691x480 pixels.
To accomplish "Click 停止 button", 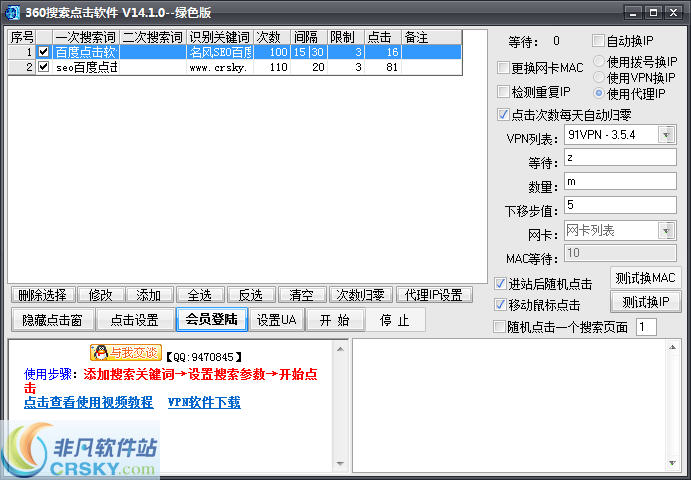I will point(395,320).
